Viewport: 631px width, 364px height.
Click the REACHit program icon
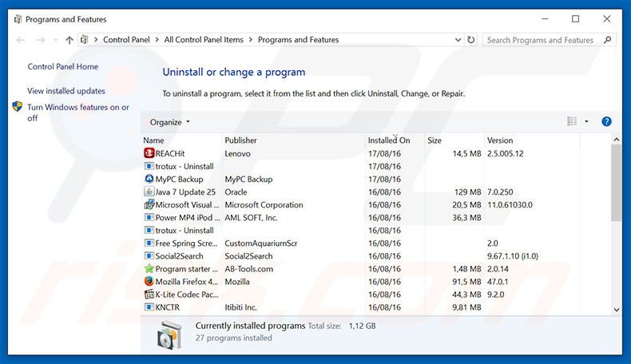click(149, 153)
